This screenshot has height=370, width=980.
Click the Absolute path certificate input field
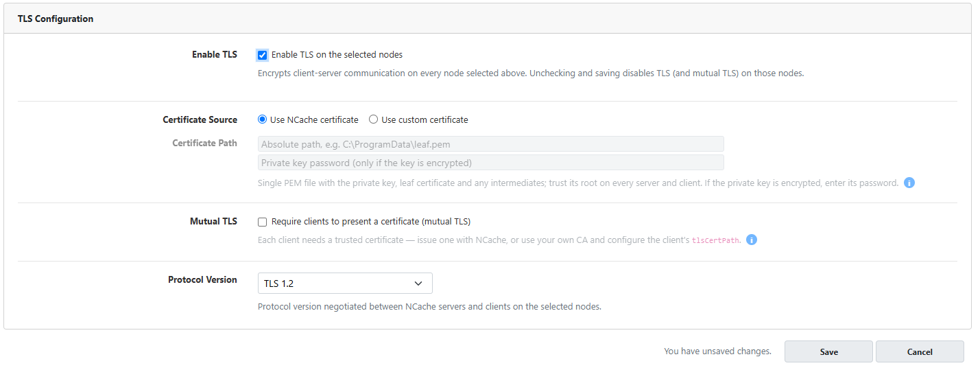click(490, 144)
